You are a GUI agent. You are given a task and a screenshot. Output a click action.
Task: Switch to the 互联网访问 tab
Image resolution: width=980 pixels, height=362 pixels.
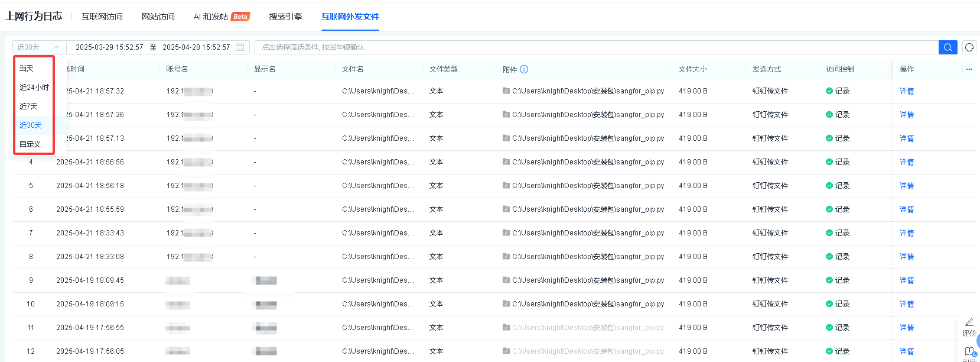(x=102, y=17)
